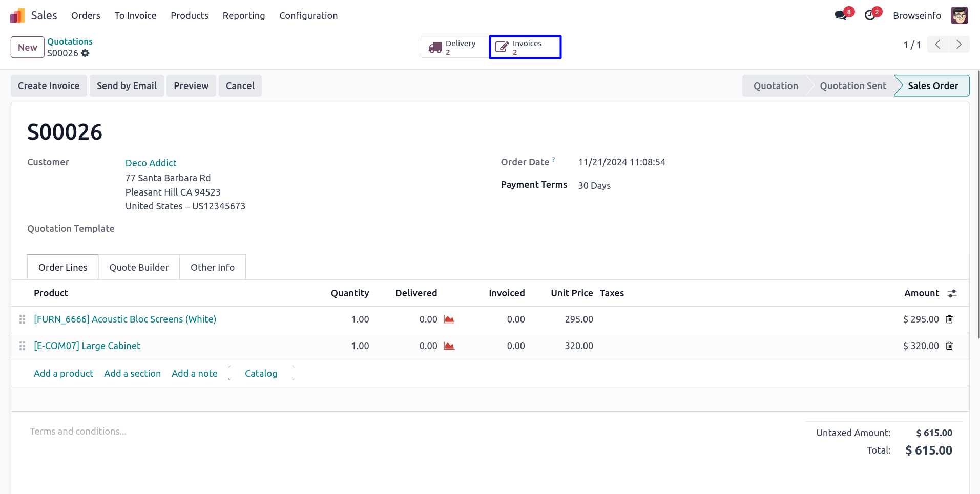This screenshot has height=494, width=980.
Task: Go to previous record arrow
Action: pos(937,45)
